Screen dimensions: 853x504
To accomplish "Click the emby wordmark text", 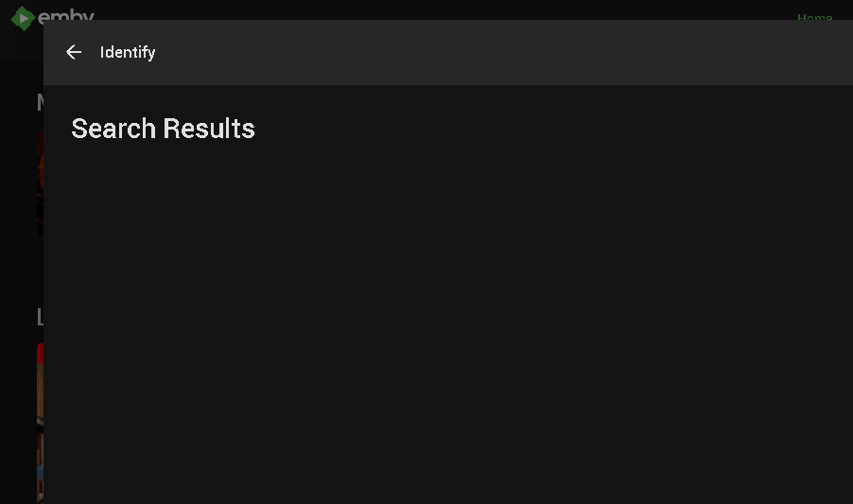I will point(66,14).
